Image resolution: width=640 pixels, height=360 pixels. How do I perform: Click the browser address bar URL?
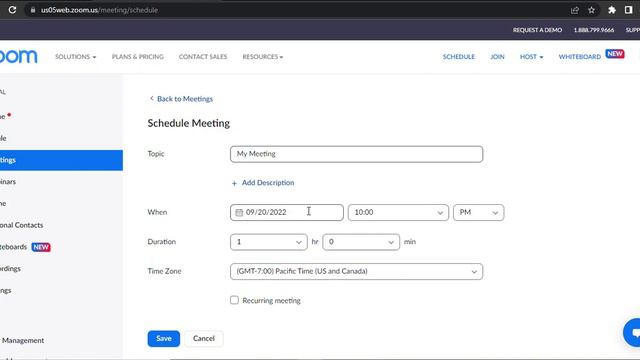(x=99, y=10)
